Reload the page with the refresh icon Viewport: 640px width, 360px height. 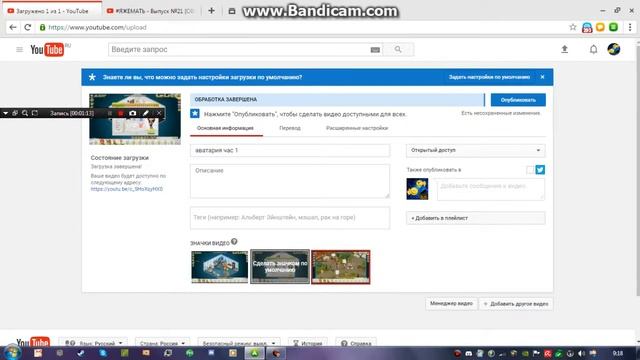click(x=27, y=27)
